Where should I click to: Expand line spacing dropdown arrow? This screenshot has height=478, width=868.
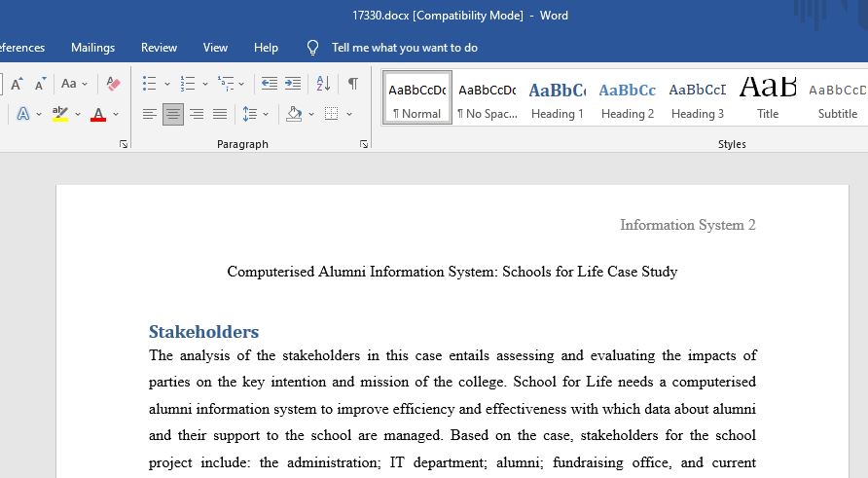(x=266, y=115)
